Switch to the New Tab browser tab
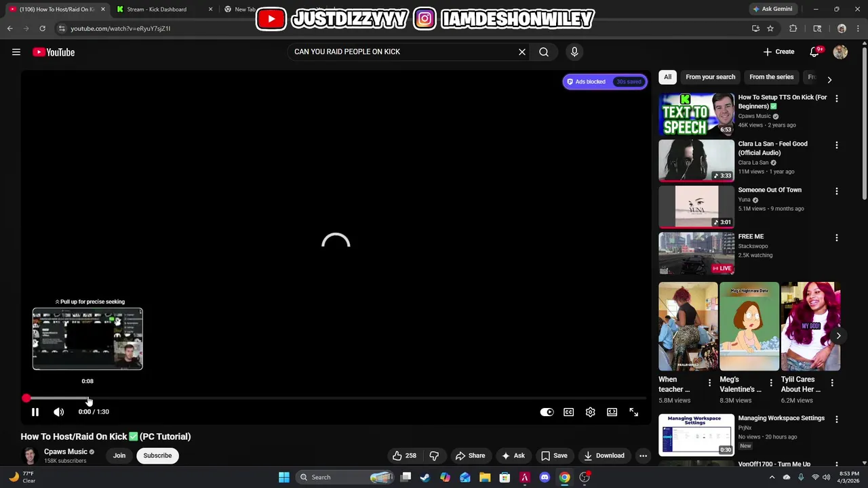The image size is (868, 488). pyautogui.click(x=245, y=9)
